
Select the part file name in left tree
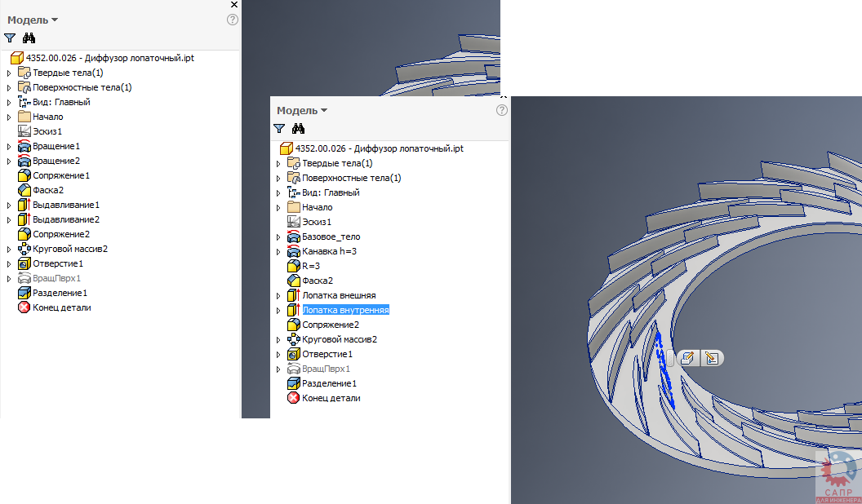pyautogui.click(x=110, y=58)
